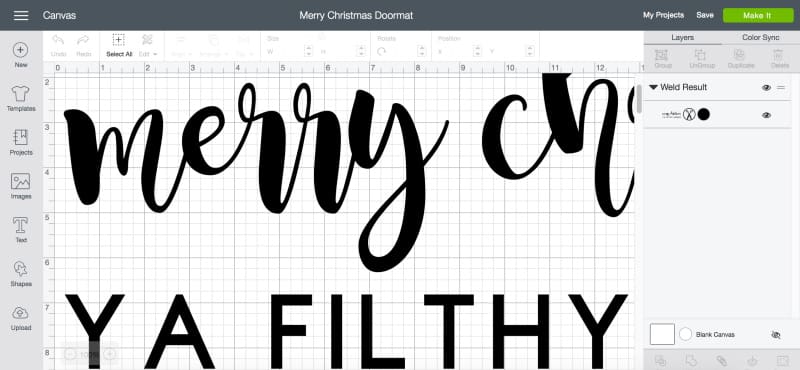Click the width W stepper arrows
This screenshot has height=370, width=800.
(308, 51)
